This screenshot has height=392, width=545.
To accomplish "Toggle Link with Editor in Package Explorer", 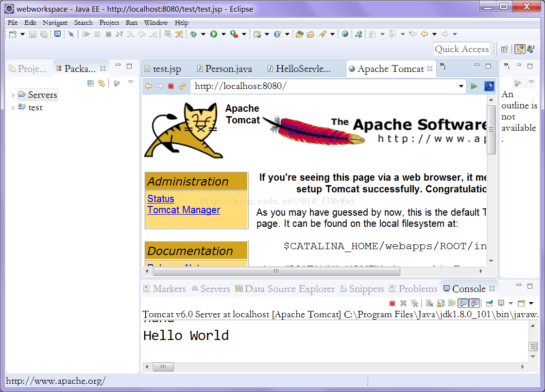I will pos(102,84).
